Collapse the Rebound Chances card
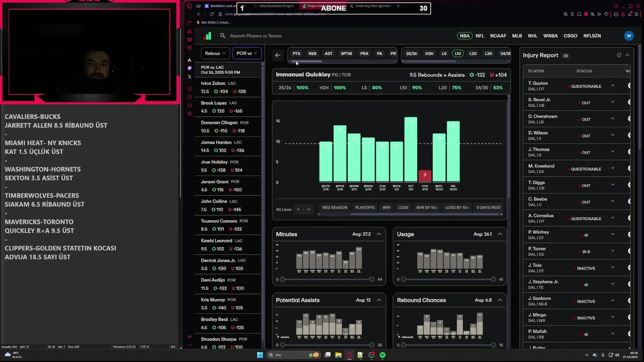This screenshot has height=362, width=644. [500, 300]
